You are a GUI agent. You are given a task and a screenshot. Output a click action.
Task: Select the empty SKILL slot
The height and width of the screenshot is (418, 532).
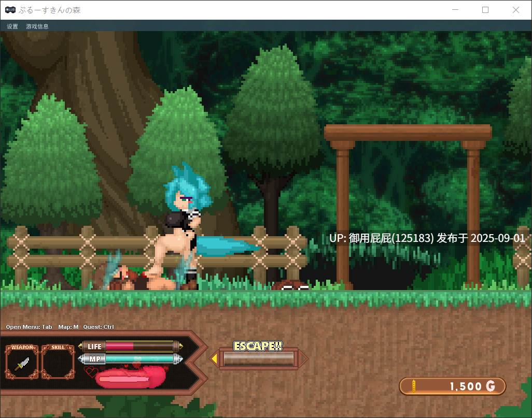tap(58, 362)
